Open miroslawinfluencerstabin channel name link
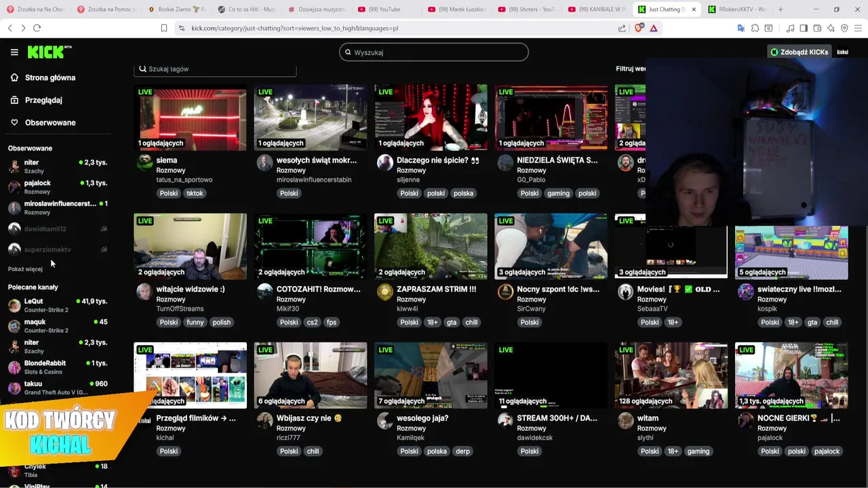This screenshot has width=868, height=488. click(314, 180)
